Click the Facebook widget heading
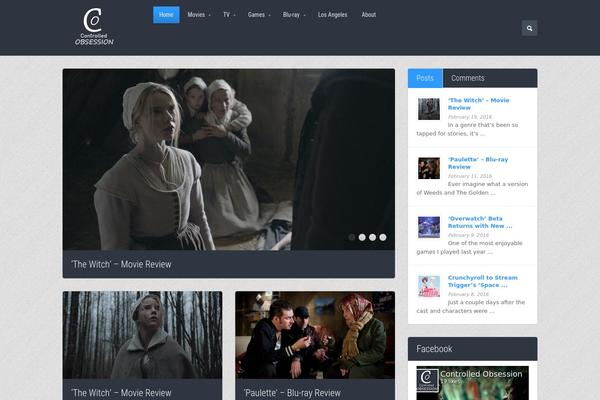 [434, 349]
